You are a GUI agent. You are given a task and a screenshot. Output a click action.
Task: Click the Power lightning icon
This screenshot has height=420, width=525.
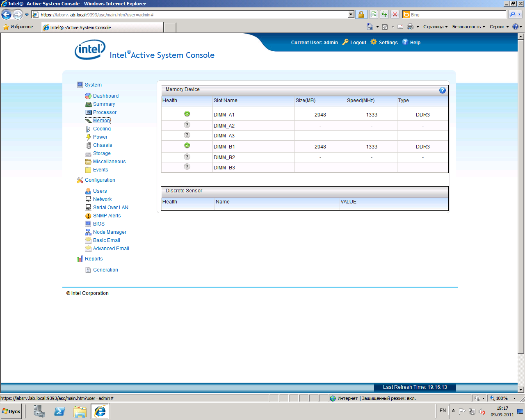click(88, 137)
